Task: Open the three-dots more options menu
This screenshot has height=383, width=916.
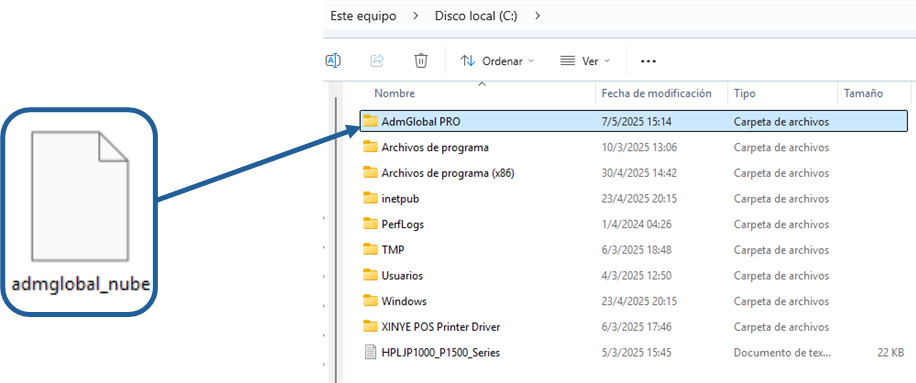Action: tap(648, 61)
